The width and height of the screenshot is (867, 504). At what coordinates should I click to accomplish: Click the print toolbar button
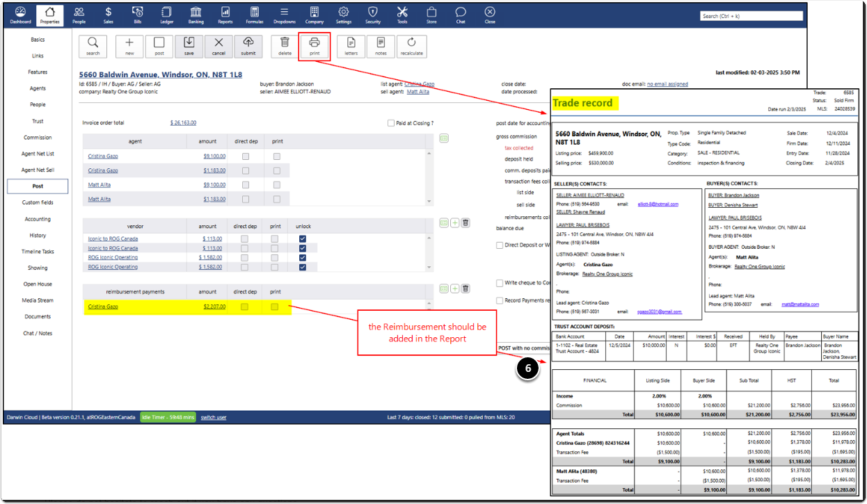pyautogui.click(x=315, y=46)
